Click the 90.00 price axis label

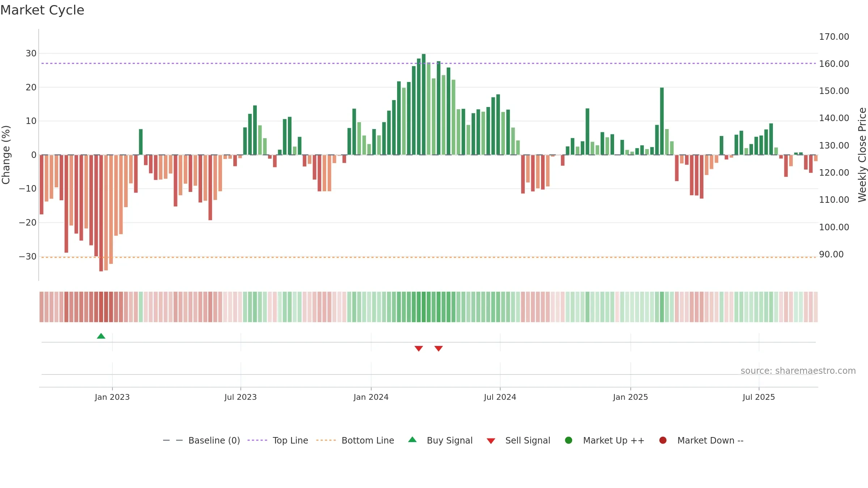[831, 254]
